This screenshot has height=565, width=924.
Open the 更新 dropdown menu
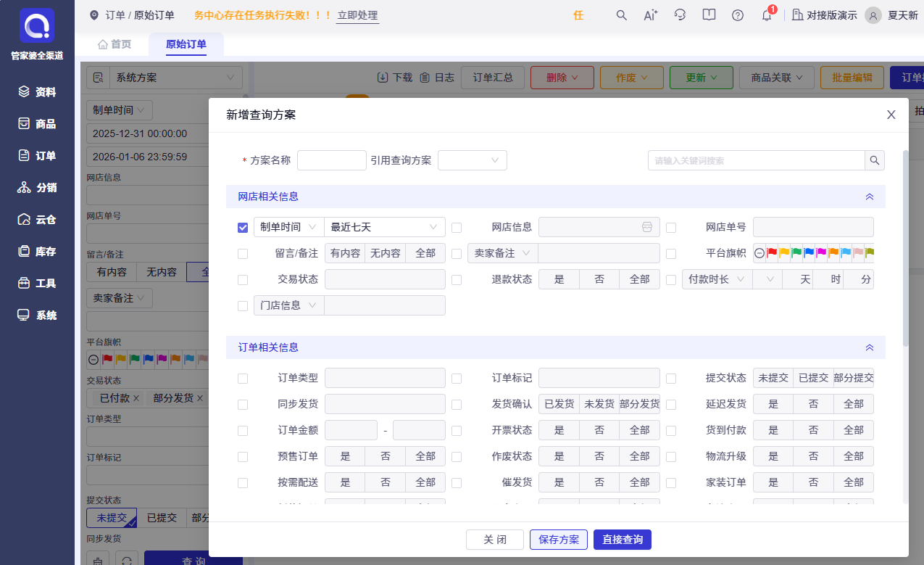pos(702,78)
